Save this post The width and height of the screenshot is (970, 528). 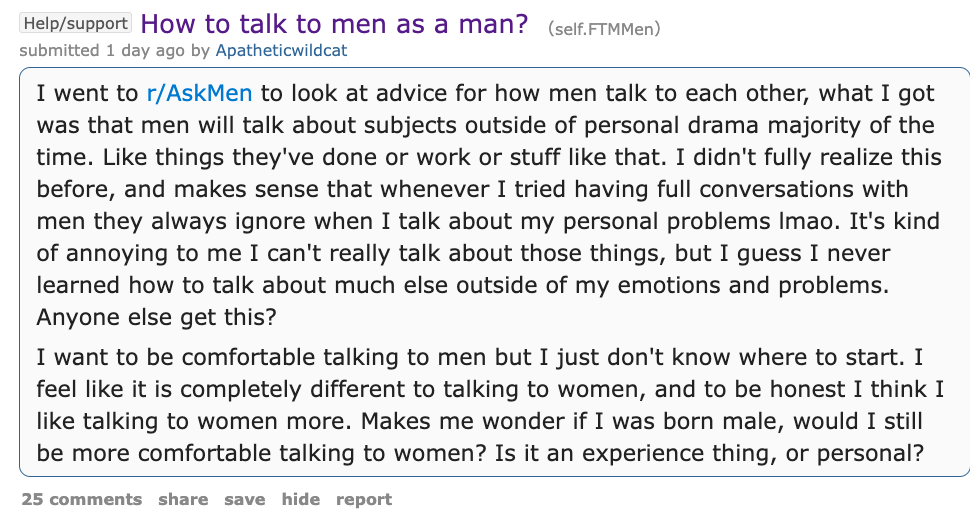244,499
